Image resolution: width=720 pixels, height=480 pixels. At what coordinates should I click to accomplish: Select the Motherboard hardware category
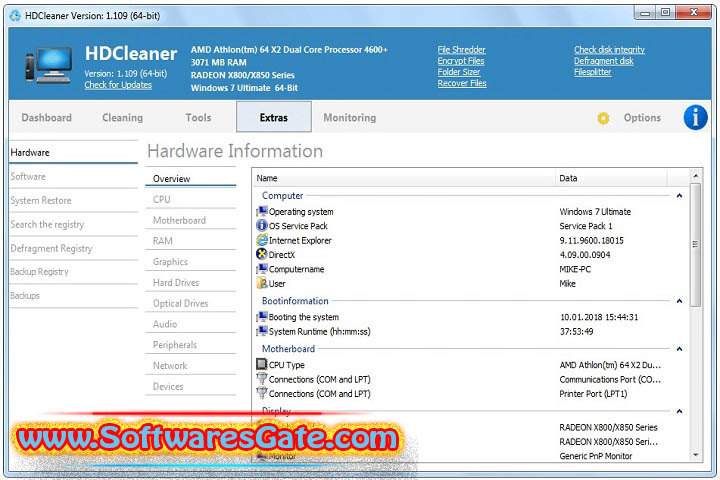click(x=191, y=220)
